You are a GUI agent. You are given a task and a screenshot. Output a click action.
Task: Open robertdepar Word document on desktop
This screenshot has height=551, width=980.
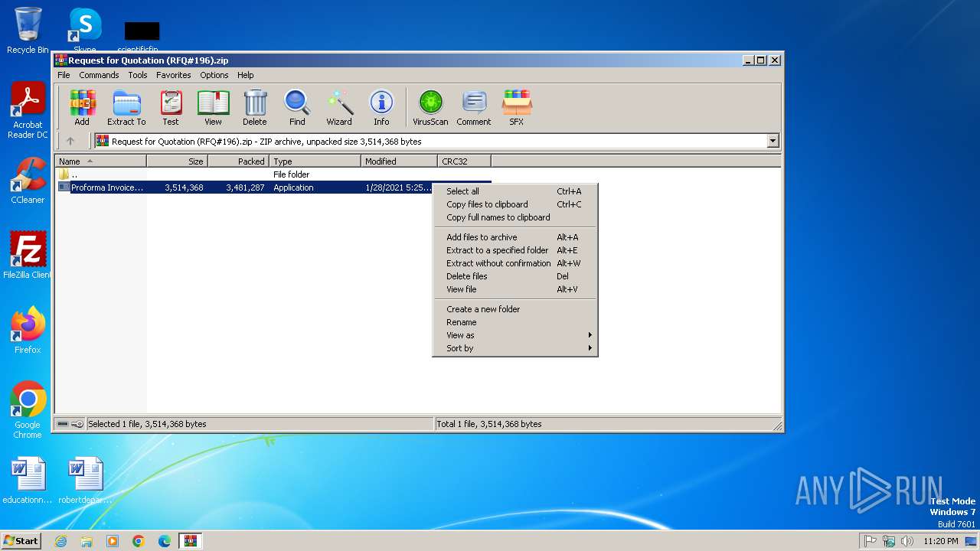click(x=85, y=481)
